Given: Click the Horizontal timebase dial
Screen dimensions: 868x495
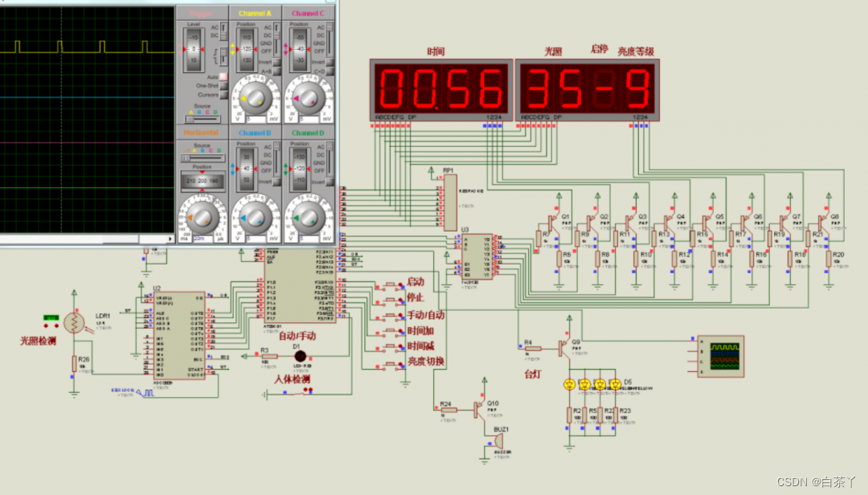Looking at the screenshot, I should [x=202, y=218].
